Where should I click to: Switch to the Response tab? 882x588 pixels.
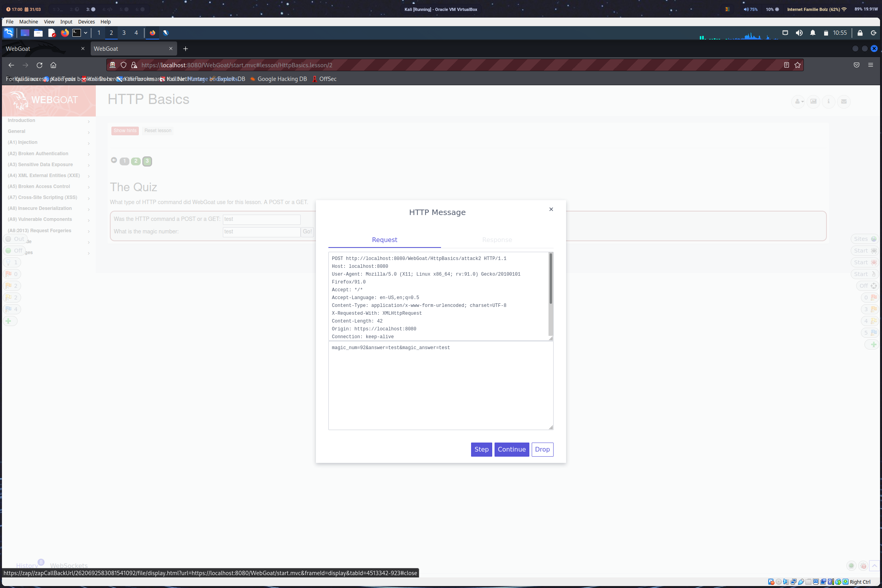click(x=497, y=240)
